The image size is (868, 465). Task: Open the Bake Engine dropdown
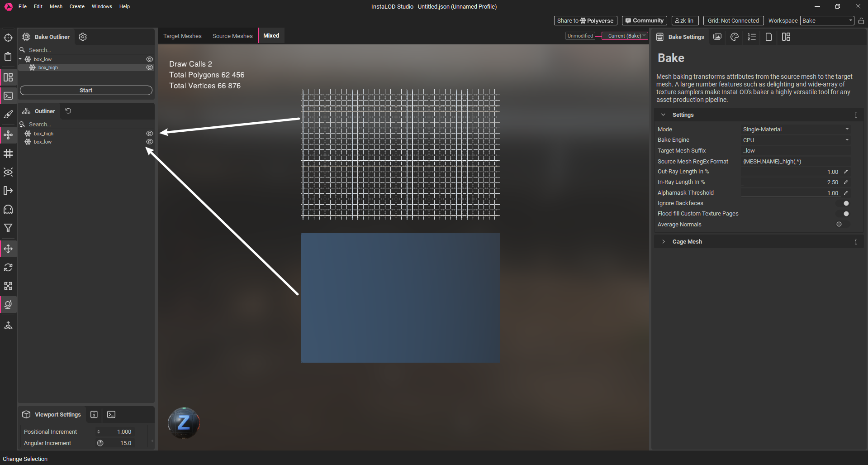[x=795, y=140]
